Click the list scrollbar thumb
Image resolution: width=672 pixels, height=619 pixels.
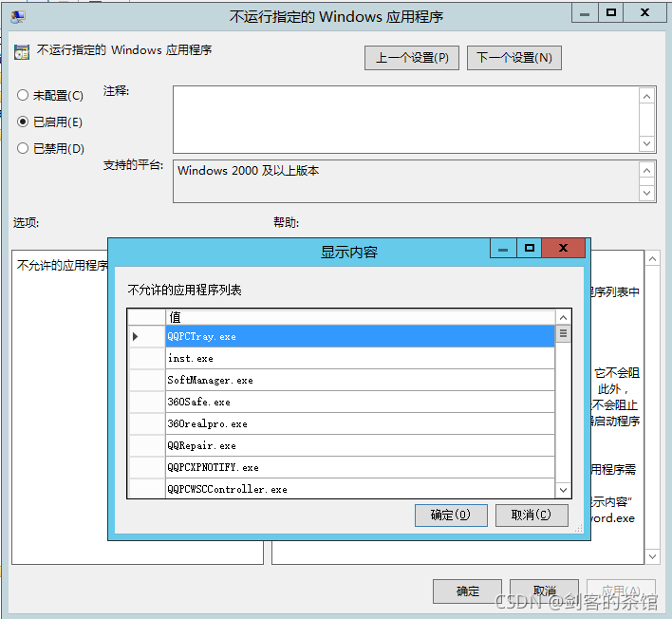point(563,333)
